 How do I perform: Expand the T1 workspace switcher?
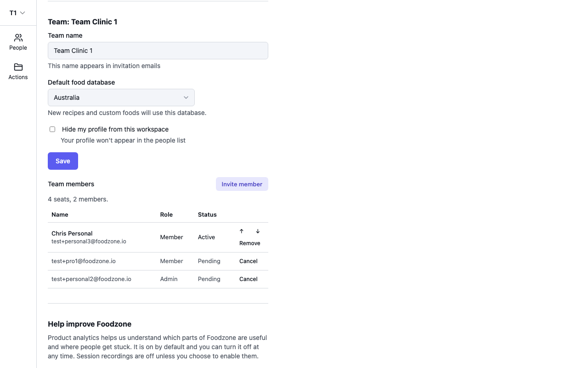[x=17, y=13]
